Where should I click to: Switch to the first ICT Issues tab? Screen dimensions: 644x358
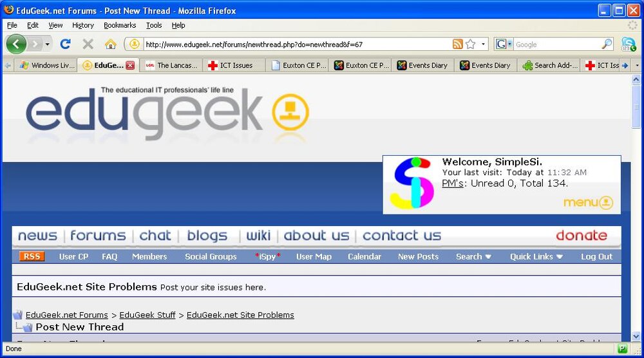[234, 65]
